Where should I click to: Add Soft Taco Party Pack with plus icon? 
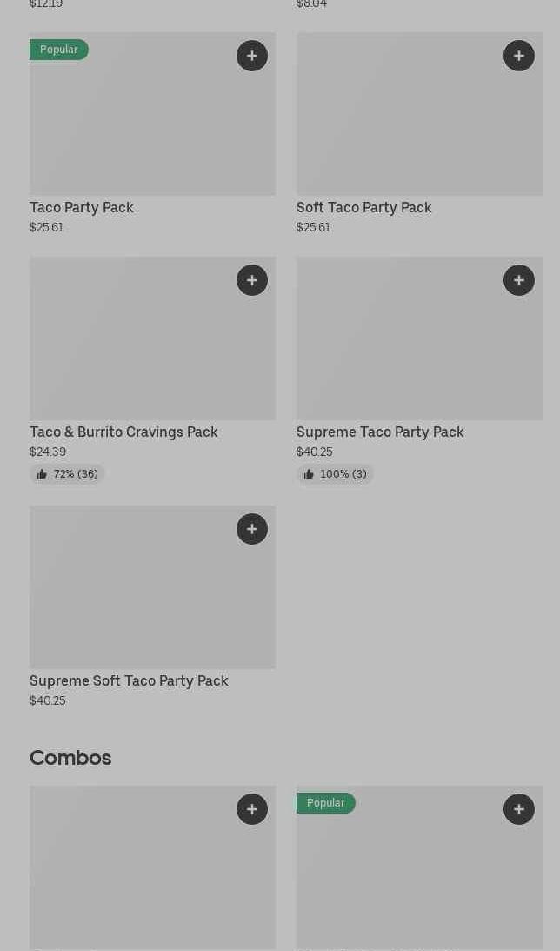tap(519, 56)
